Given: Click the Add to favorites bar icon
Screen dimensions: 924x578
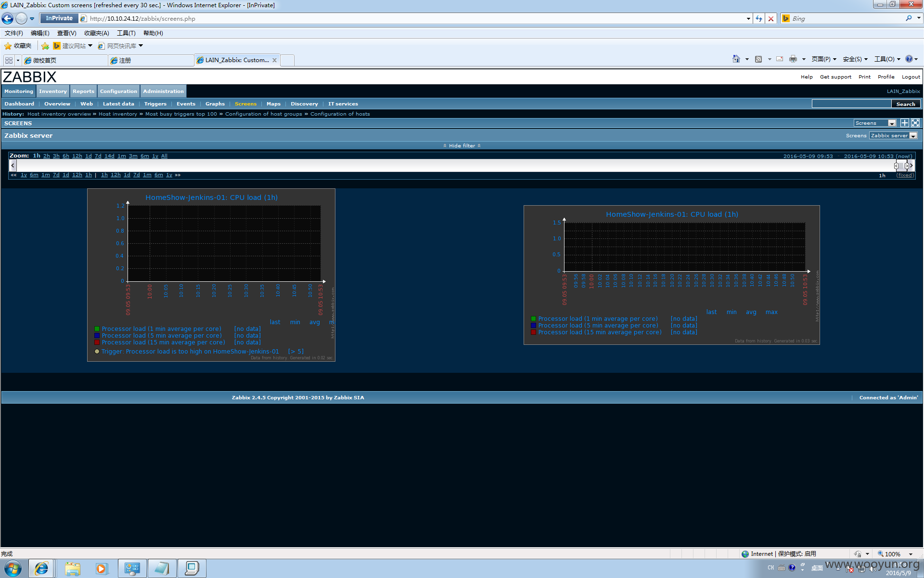Looking at the screenshot, I should pos(45,46).
